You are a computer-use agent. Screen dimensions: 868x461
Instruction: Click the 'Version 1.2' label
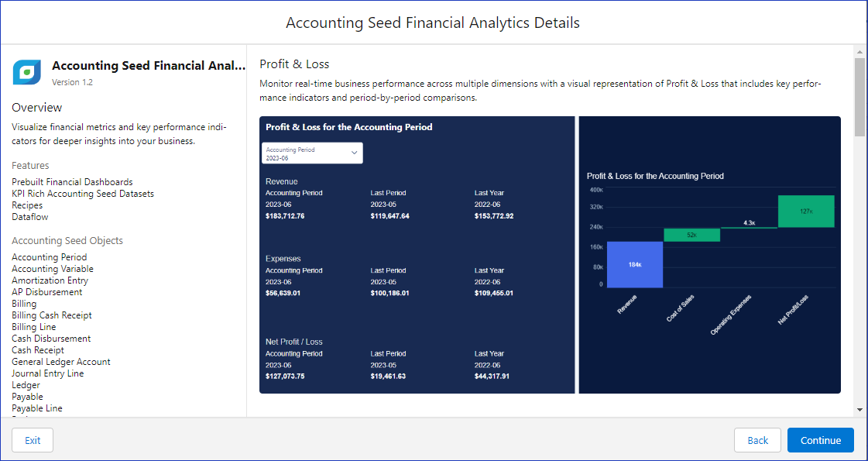pyautogui.click(x=73, y=82)
